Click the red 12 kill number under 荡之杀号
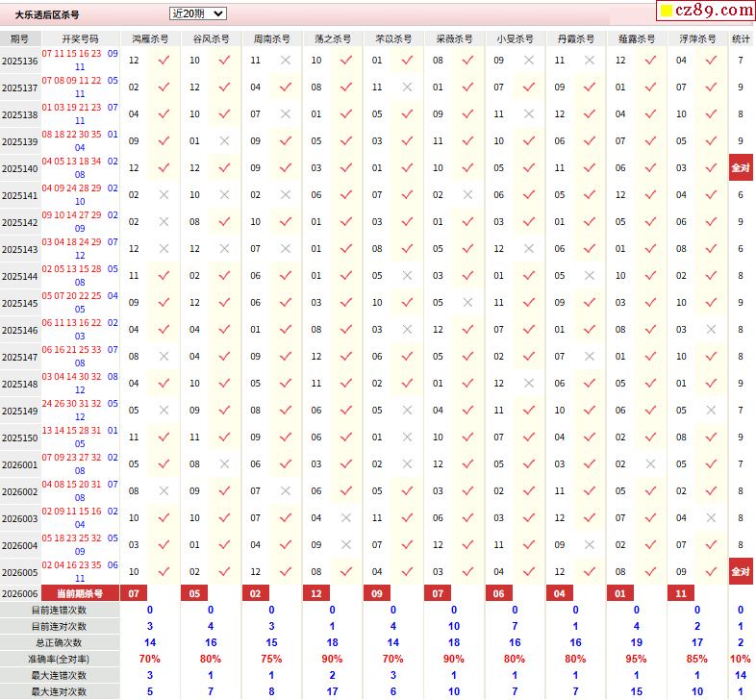The image size is (756, 700). 316,594
